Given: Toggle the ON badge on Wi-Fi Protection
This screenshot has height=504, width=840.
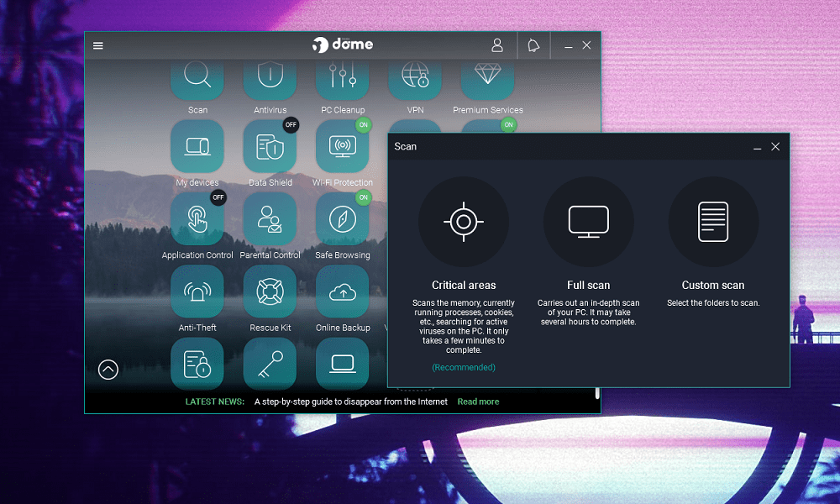Looking at the screenshot, I should pyautogui.click(x=363, y=125).
